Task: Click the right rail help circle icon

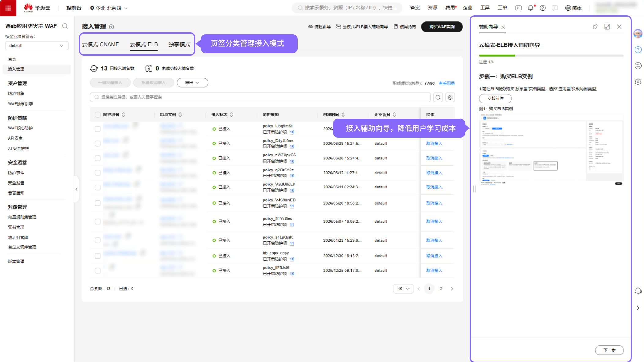Action: tap(638, 50)
